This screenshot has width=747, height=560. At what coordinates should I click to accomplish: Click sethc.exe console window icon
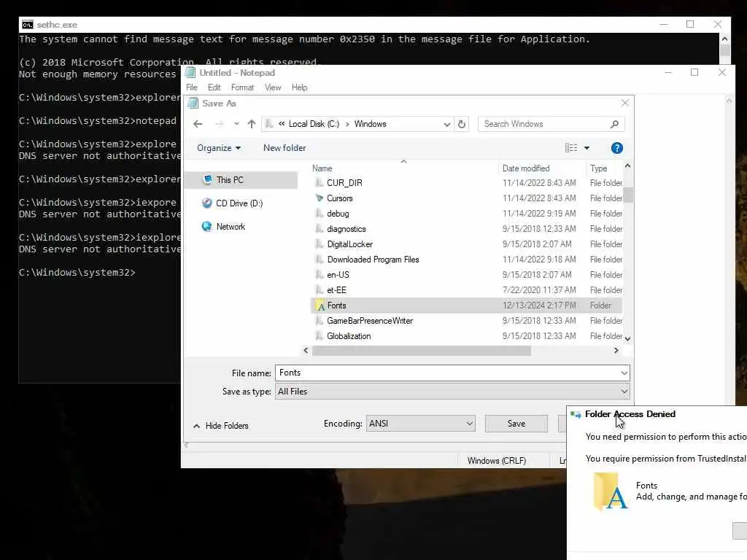coord(28,25)
